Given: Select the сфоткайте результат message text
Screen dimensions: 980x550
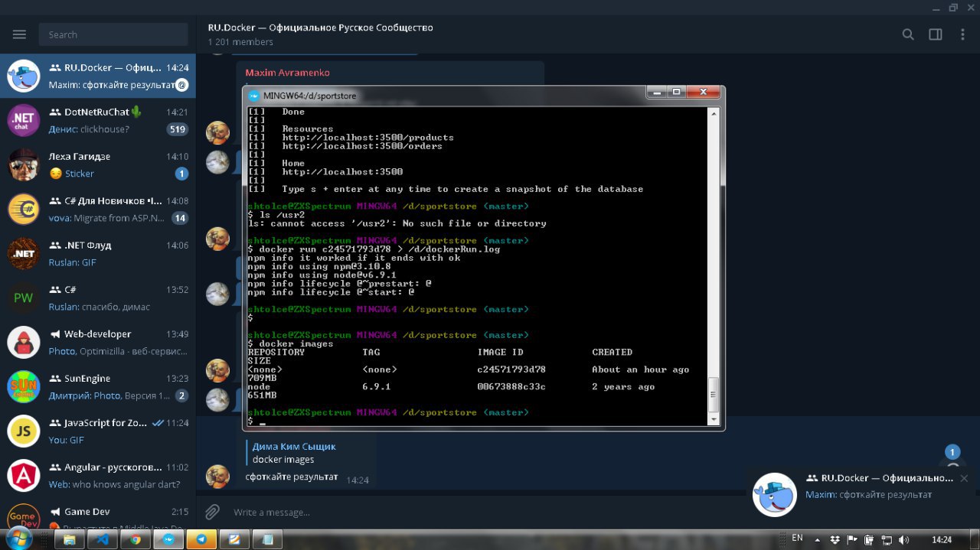Looking at the screenshot, I should (292, 477).
